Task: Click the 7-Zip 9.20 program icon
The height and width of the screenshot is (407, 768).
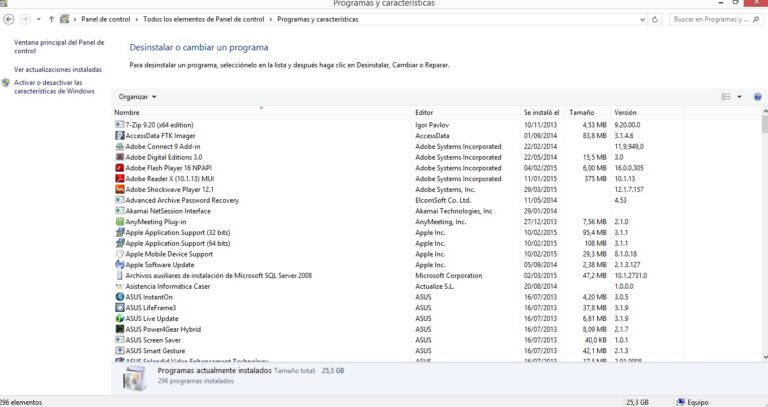Action: coord(119,125)
